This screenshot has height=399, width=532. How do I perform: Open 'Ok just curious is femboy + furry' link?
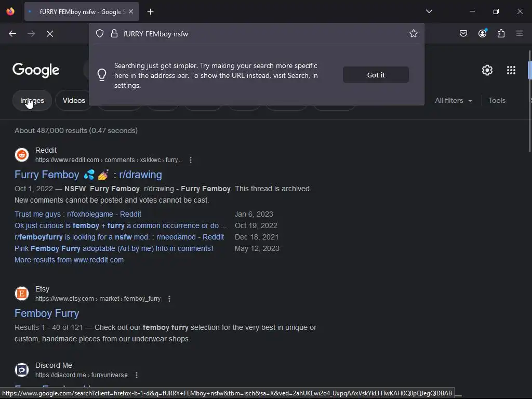pyautogui.click(x=121, y=225)
